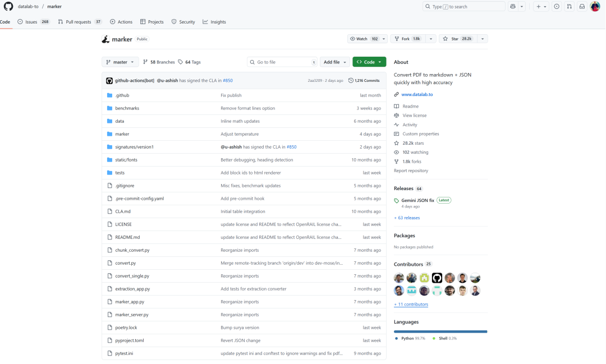Viewport: 606px width, 364px height.
Task: Switch to the Issues tab
Action: click(x=34, y=22)
